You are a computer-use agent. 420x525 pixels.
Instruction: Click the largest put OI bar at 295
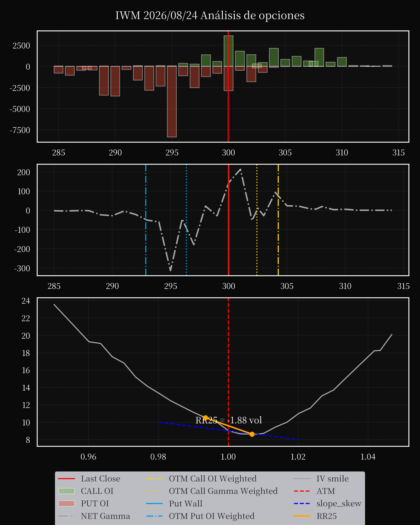pyautogui.click(x=172, y=101)
